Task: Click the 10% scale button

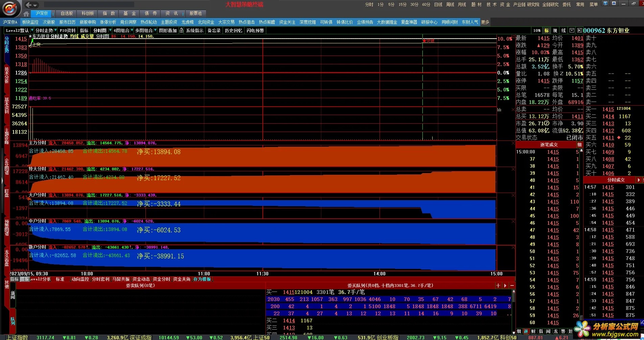Action: pyautogui.click(x=537, y=30)
